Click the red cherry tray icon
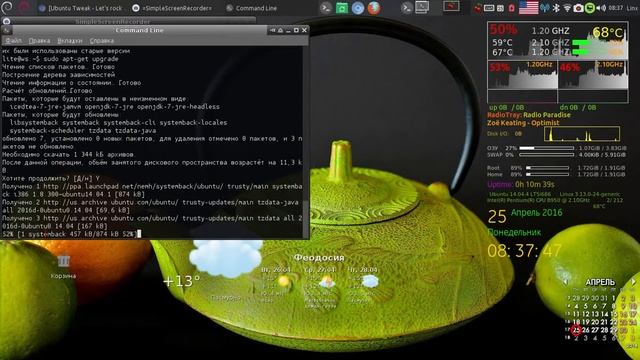The height and width of the screenshot is (360, 640). 478,8
